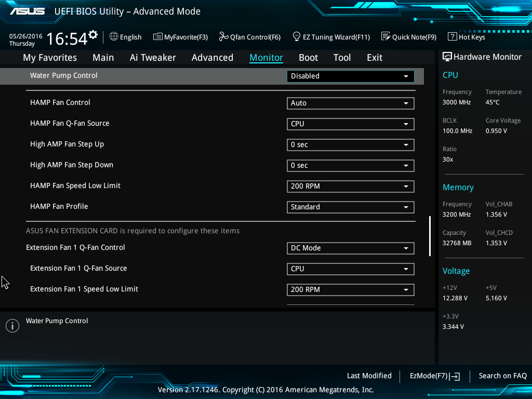Open High AMP Fan Step Up dropdown
The width and height of the screenshot is (532, 399).
[351, 145]
